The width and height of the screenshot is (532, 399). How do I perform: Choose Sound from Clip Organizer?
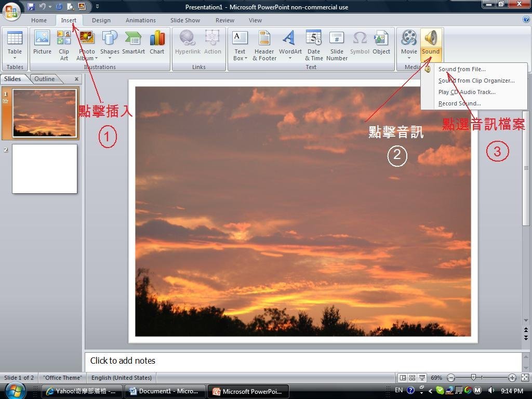click(474, 81)
